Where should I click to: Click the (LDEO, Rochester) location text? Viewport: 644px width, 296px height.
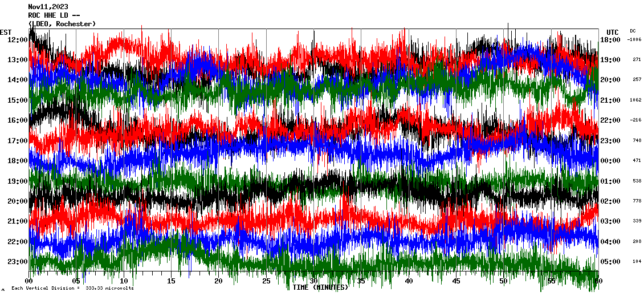pyautogui.click(x=62, y=24)
